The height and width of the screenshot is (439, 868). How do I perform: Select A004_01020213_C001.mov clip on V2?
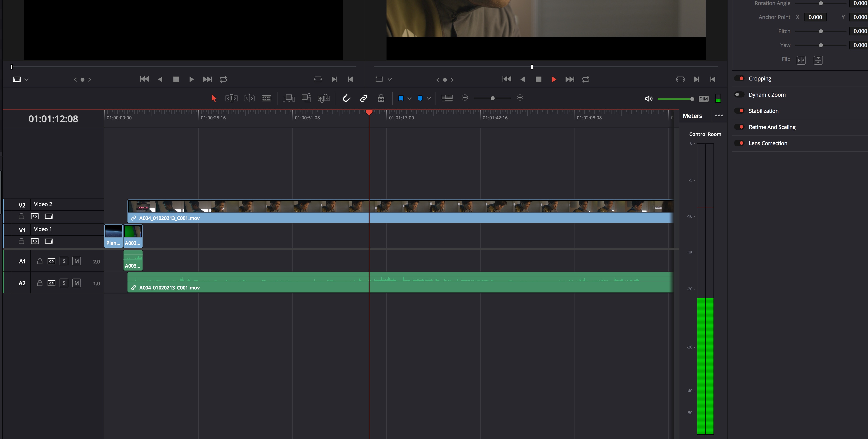pyautogui.click(x=400, y=211)
